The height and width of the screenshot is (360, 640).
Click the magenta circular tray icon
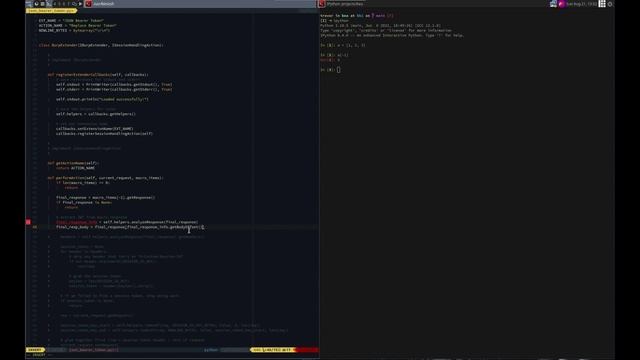[x=562, y=4]
